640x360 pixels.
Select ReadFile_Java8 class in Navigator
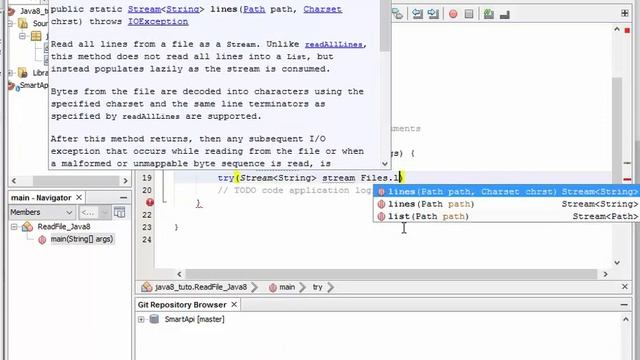point(64,227)
